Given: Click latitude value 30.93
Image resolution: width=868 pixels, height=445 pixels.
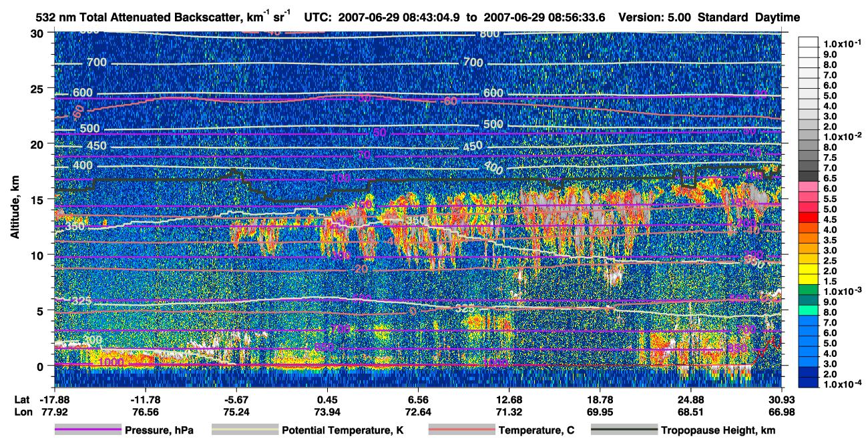Looking at the screenshot, I should click(x=781, y=400).
